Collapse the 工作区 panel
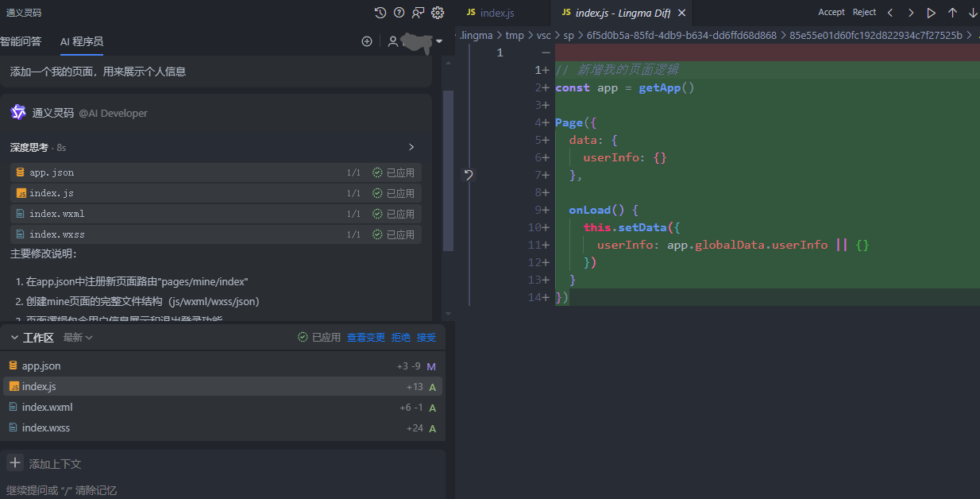 (x=14, y=338)
